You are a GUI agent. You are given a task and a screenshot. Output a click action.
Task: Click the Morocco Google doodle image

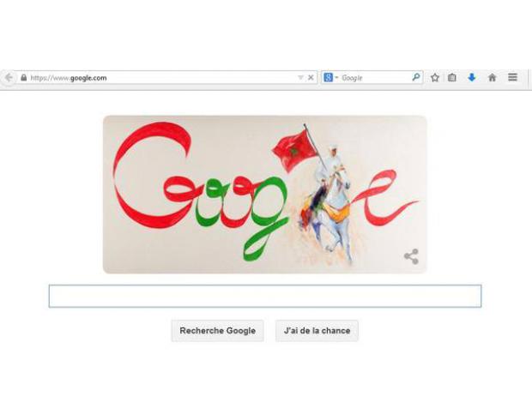pos(264,195)
